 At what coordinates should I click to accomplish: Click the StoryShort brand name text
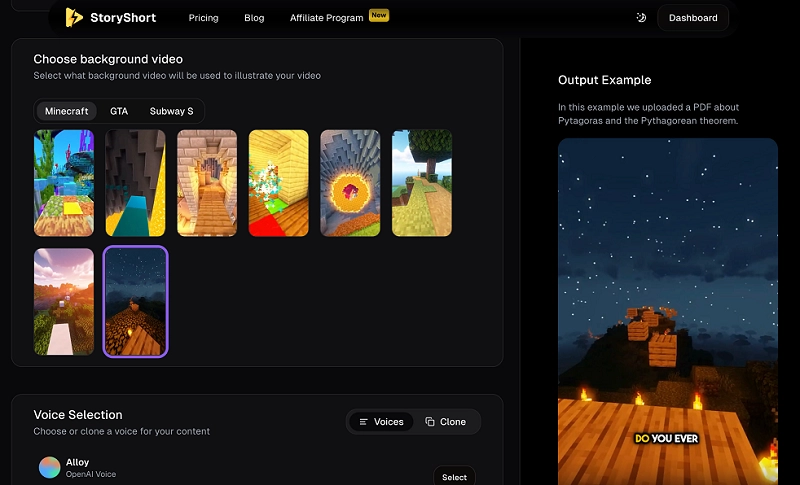(123, 18)
